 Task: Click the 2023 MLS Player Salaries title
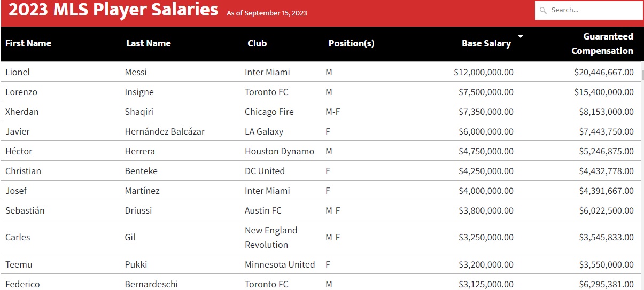pyautogui.click(x=113, y=9)
